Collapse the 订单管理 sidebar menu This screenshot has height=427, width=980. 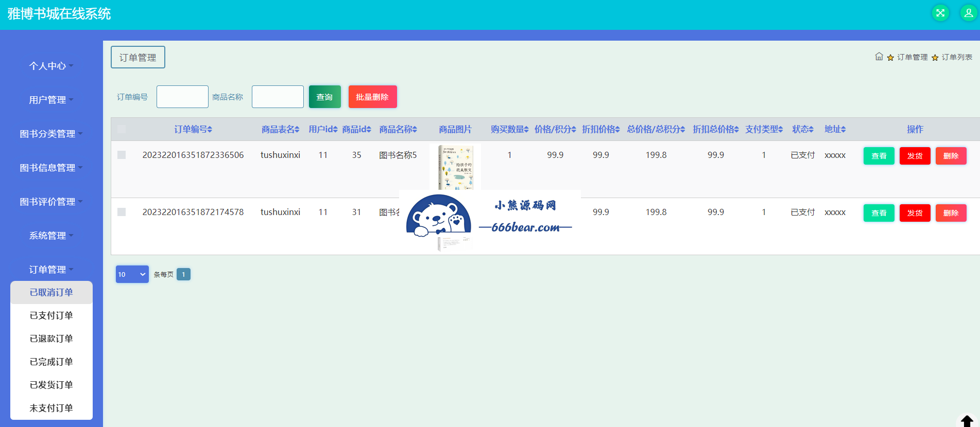point(51,270)
